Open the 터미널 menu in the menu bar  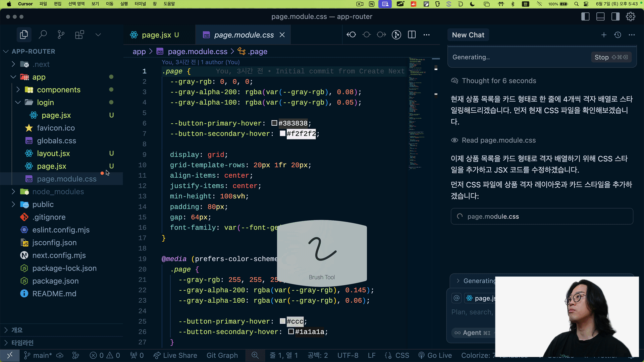point(140,4)
